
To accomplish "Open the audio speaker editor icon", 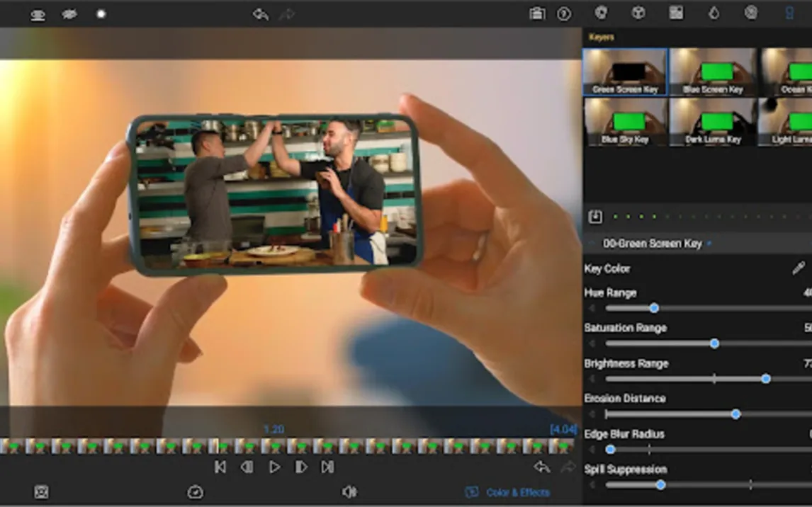I will click(x=349, y=492).
